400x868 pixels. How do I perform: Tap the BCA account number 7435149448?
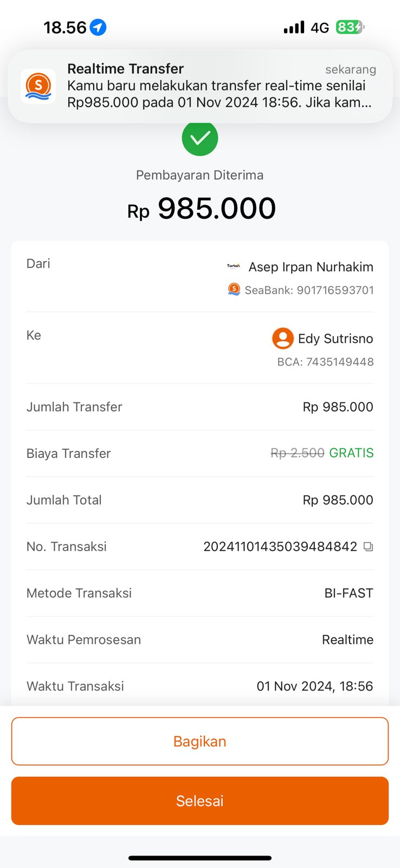tap(325, 362)
